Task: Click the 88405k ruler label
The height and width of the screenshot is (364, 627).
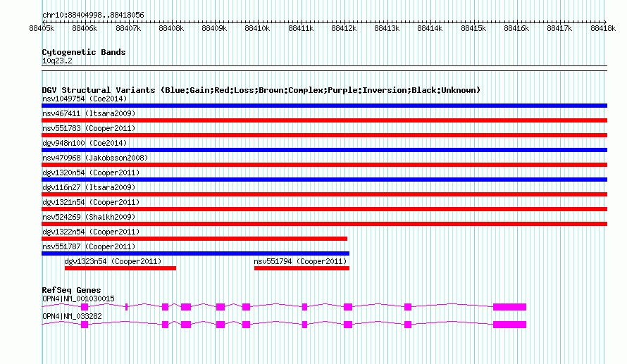Action: pyautogui.click(x=42, y=28)
